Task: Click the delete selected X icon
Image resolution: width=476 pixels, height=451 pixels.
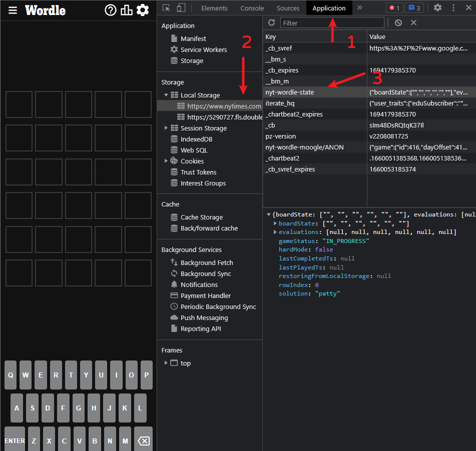Action: 413,22
